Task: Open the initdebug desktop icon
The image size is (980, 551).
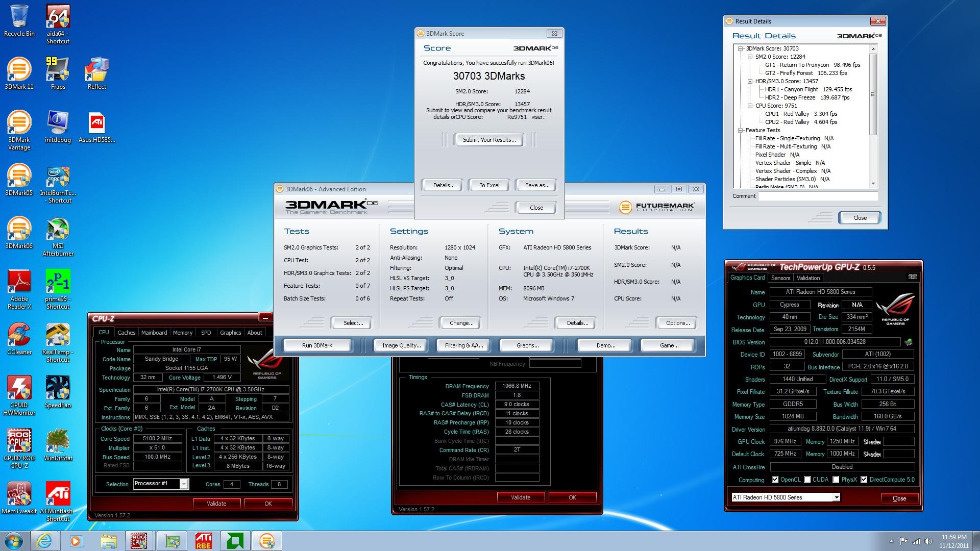Action: (58, 127)
